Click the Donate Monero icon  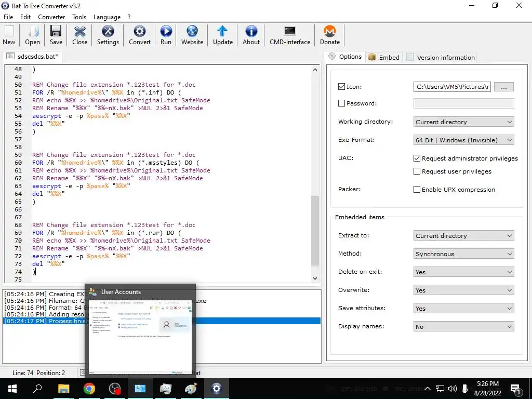coord(330,35)
